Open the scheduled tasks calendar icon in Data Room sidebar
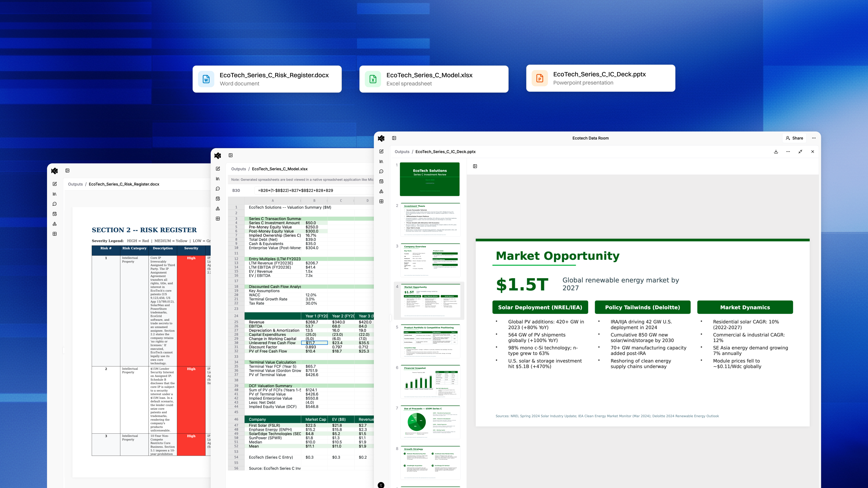The height and width of the screenshot is (488, 868). point(381,181)
